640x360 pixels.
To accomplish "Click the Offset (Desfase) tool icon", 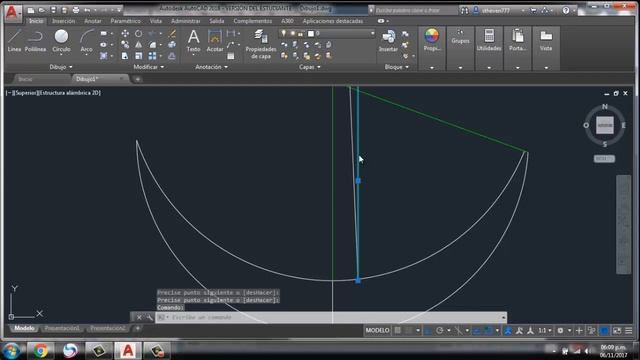I will tap(172, 56).
